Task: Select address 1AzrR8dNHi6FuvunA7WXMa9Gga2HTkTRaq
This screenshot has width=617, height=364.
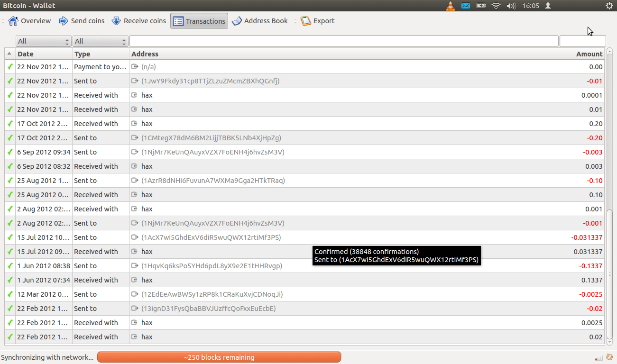Action: pos(213,181)
